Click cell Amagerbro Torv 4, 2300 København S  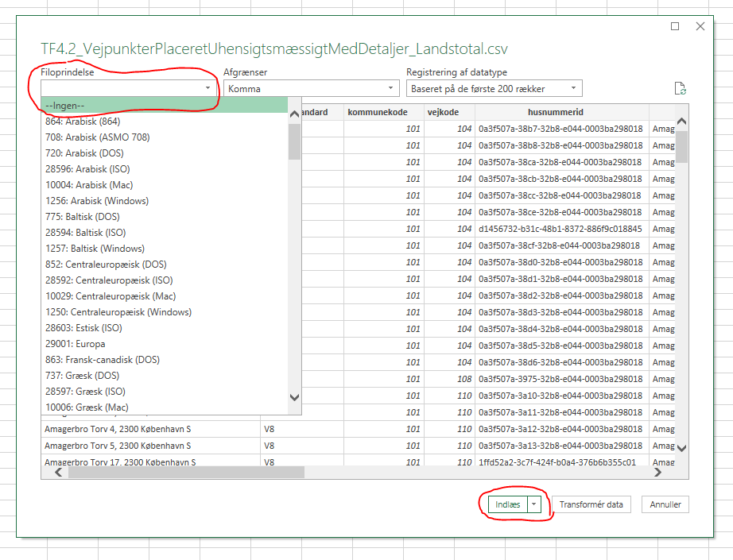[150, 429]
